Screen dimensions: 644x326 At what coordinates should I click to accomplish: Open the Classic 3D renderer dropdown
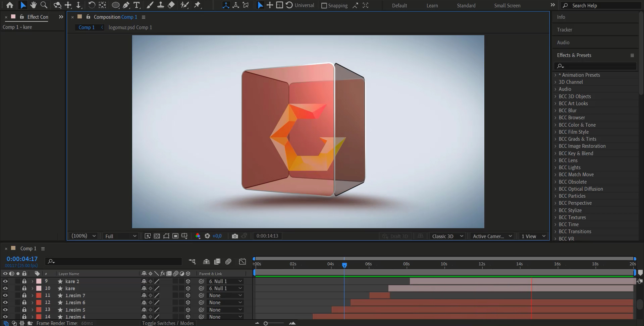click(447, 236)
